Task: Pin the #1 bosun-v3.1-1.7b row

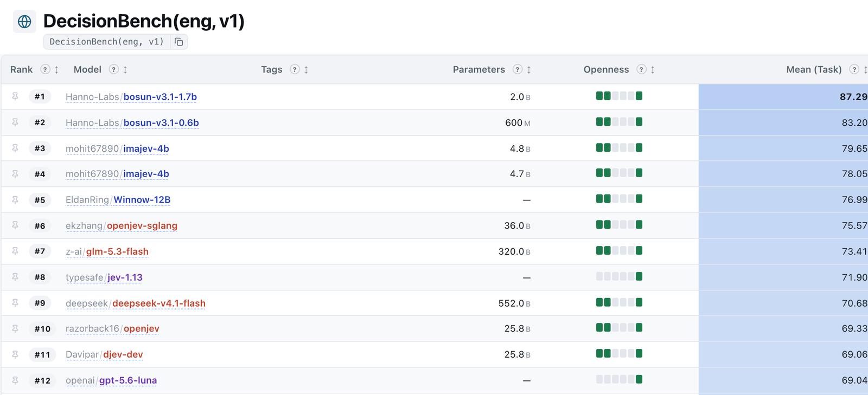Action: coord(15,96)
